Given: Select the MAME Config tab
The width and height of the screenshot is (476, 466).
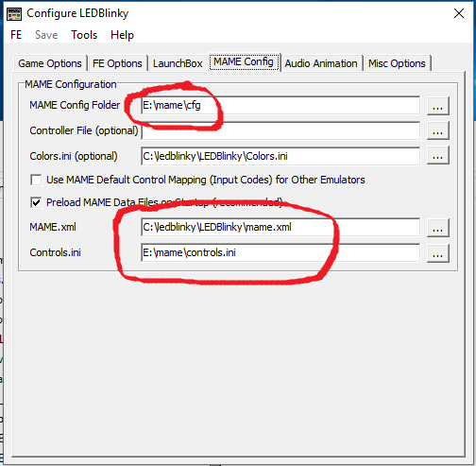Looking at the screenshot, I should click(x=244, y=61).
